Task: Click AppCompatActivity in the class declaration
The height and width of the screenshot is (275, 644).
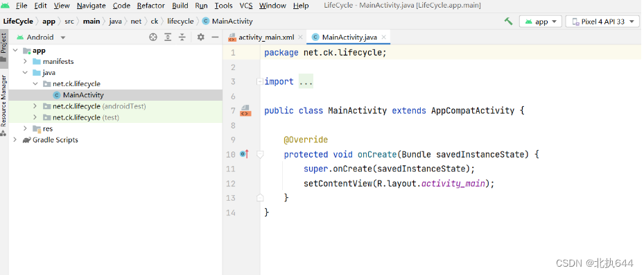Action: pyautogui.click(x=473, y=110)
